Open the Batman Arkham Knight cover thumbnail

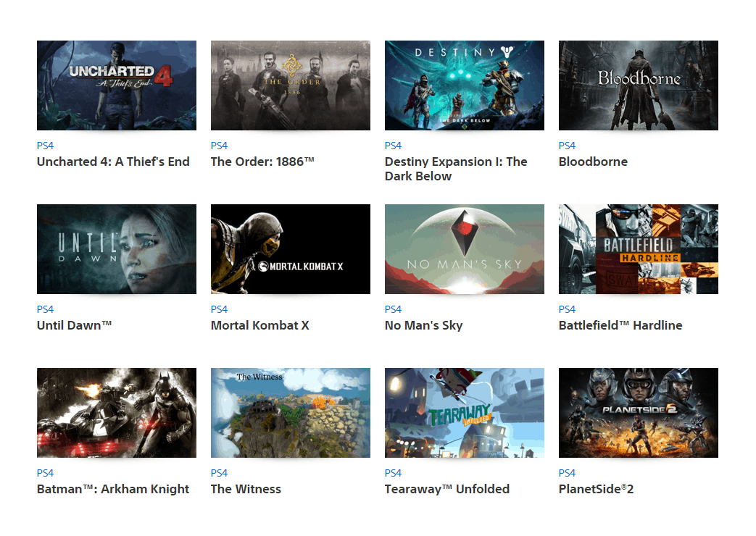tap(117, 413)
